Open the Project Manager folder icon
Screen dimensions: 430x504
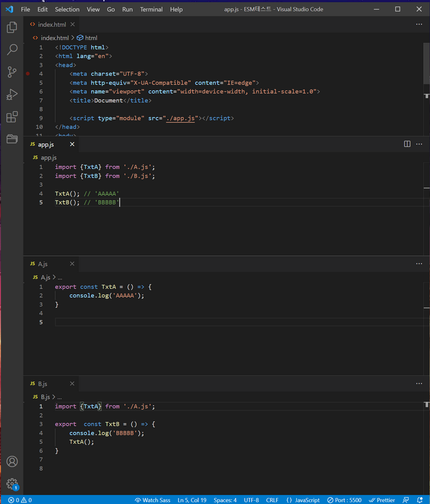pyautogui.click(x=12, y=139)
